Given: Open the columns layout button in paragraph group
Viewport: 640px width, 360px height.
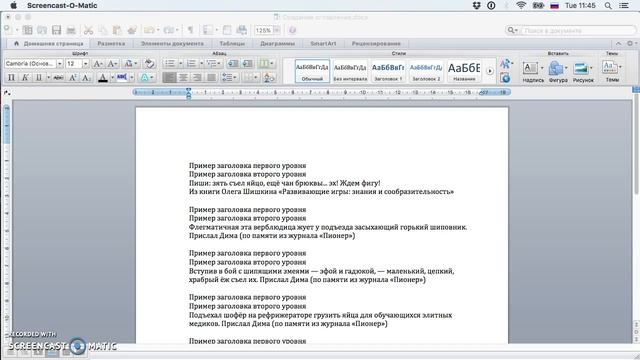Looking at the screenshot, I should click(267, 64).
